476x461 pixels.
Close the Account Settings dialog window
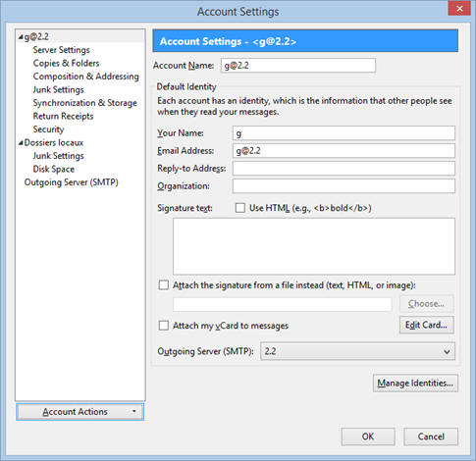tap(459, 9)
